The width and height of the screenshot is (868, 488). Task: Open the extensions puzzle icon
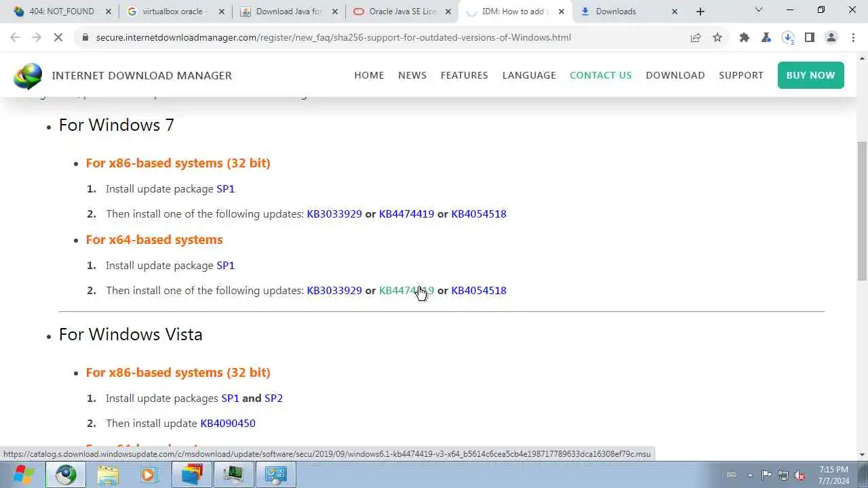745,37
